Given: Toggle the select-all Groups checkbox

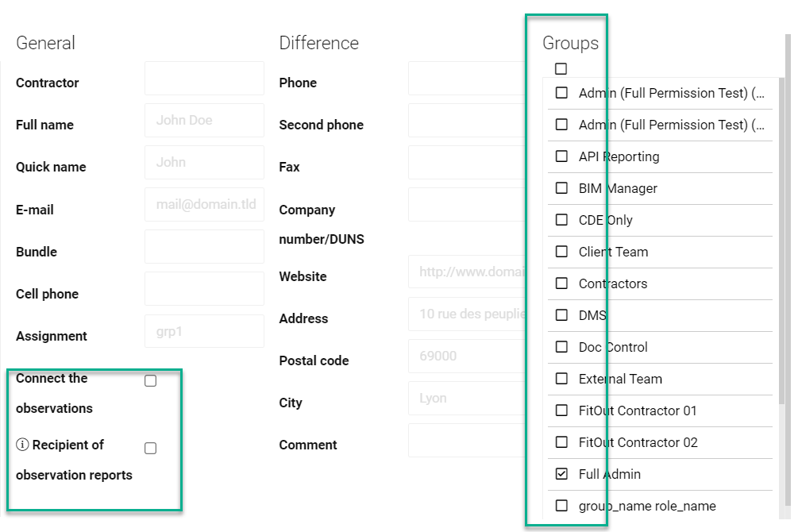Looking at the screenshot, I should (561, 69).
